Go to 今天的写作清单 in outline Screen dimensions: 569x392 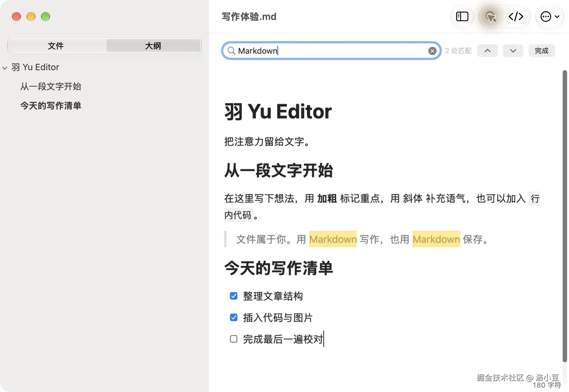(x=51, y=106)
